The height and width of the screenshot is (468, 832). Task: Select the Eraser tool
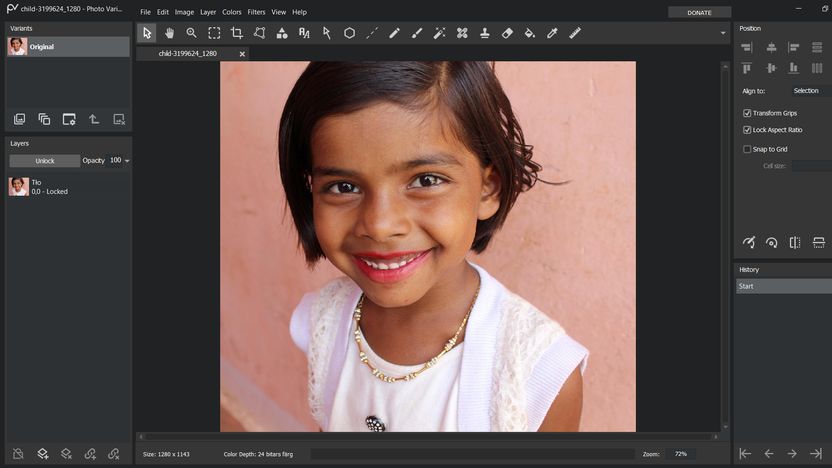coord(507,33)
